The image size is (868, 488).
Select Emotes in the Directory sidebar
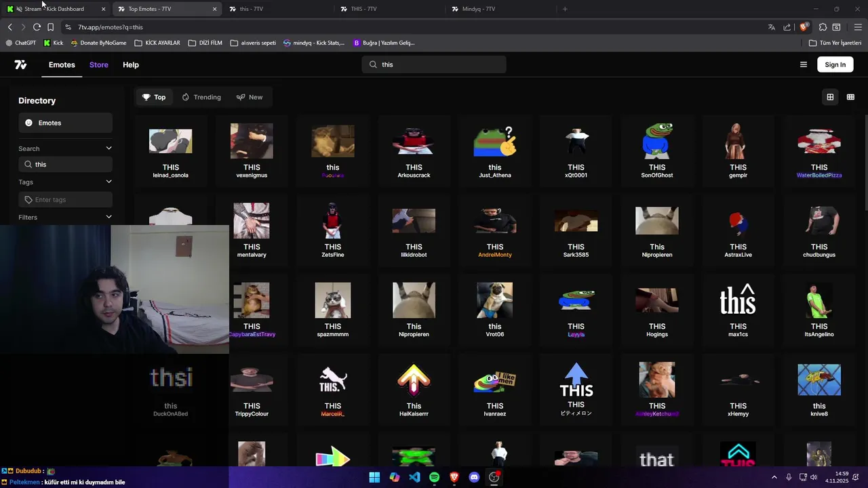[x=65, y=123]
